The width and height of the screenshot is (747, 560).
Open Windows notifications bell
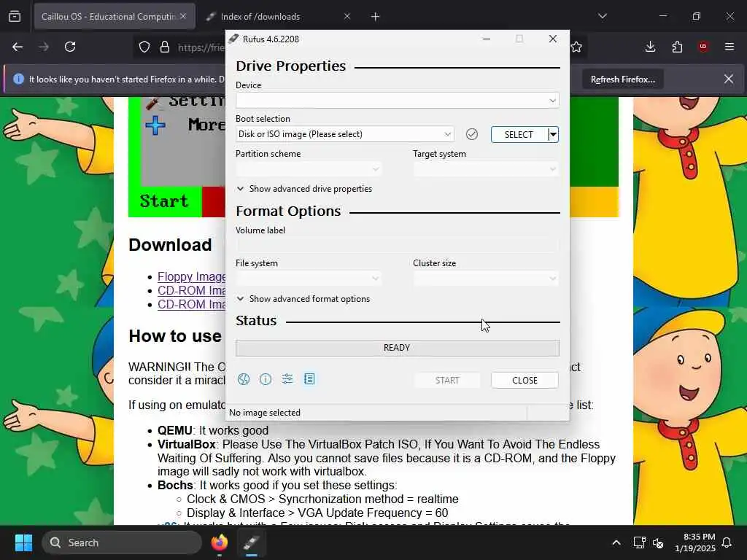[727, 542]
